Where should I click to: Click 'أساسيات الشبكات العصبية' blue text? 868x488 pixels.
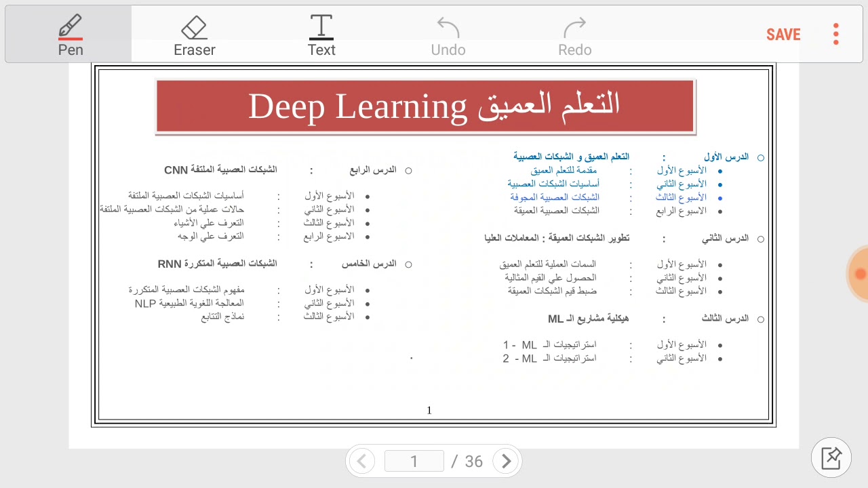click(553, 184)
